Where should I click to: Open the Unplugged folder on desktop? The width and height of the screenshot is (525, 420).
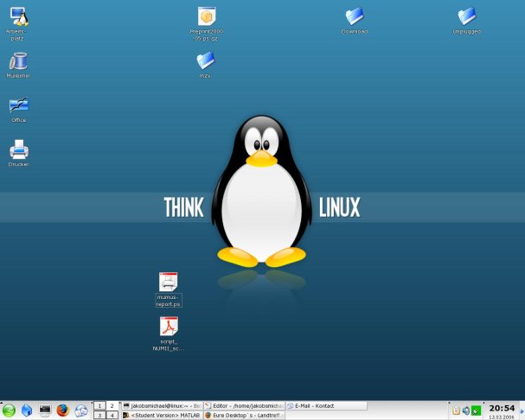(x=466, y=16)
